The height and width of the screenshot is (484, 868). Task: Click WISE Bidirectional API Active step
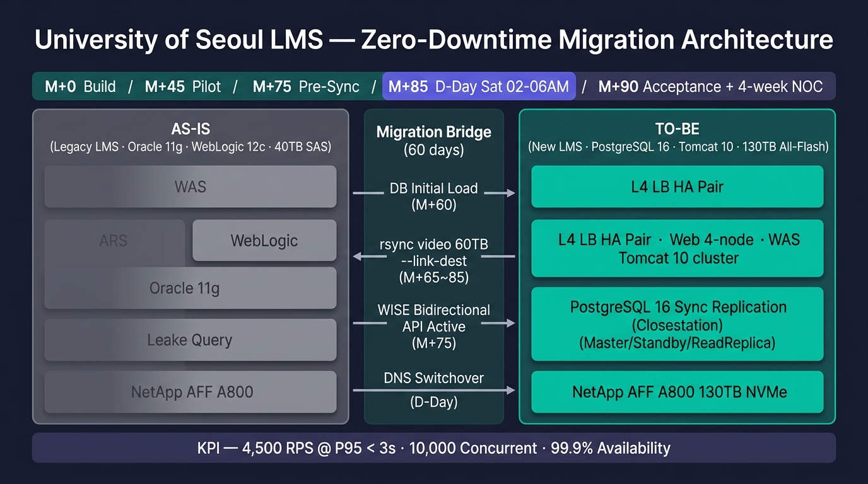click(x=434, y=326)
